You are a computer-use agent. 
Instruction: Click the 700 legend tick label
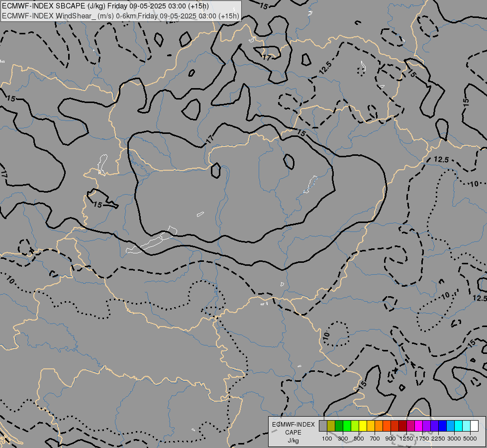click(x=375, y=439)
